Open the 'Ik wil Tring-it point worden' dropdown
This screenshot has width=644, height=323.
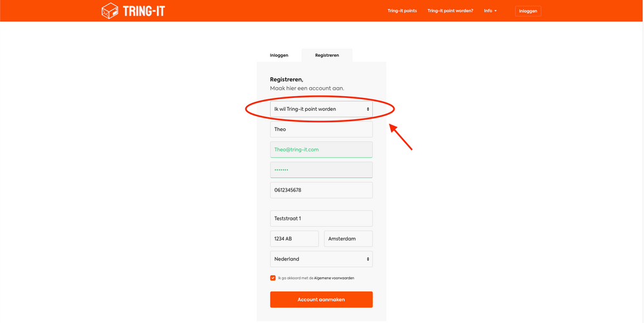point(321,110)
